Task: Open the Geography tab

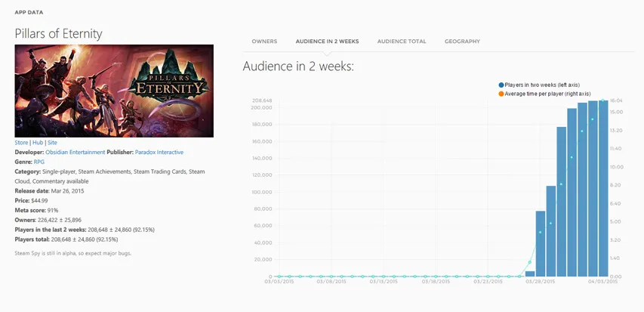Action: tap(462, 42)
